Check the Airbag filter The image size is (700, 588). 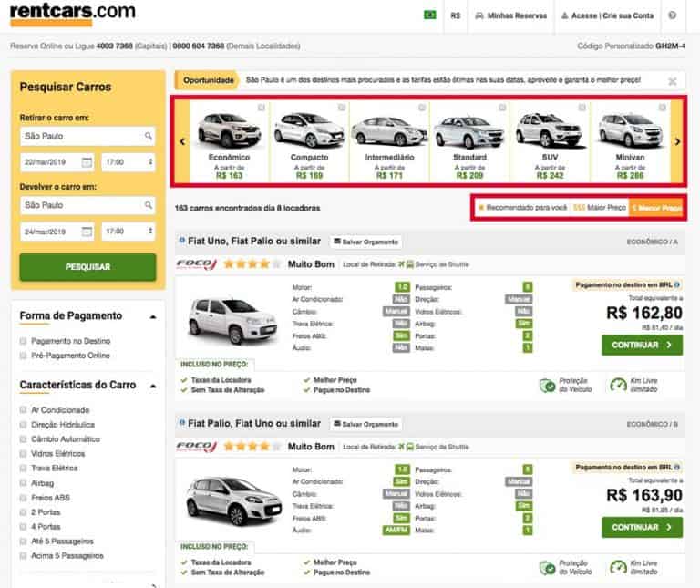23,483
